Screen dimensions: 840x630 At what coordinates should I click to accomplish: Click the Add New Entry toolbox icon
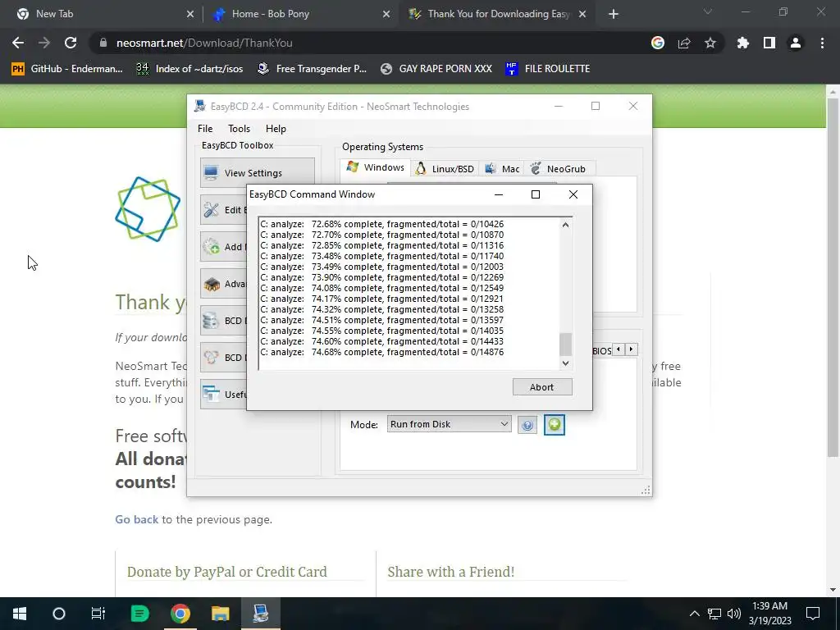[211, 246]
